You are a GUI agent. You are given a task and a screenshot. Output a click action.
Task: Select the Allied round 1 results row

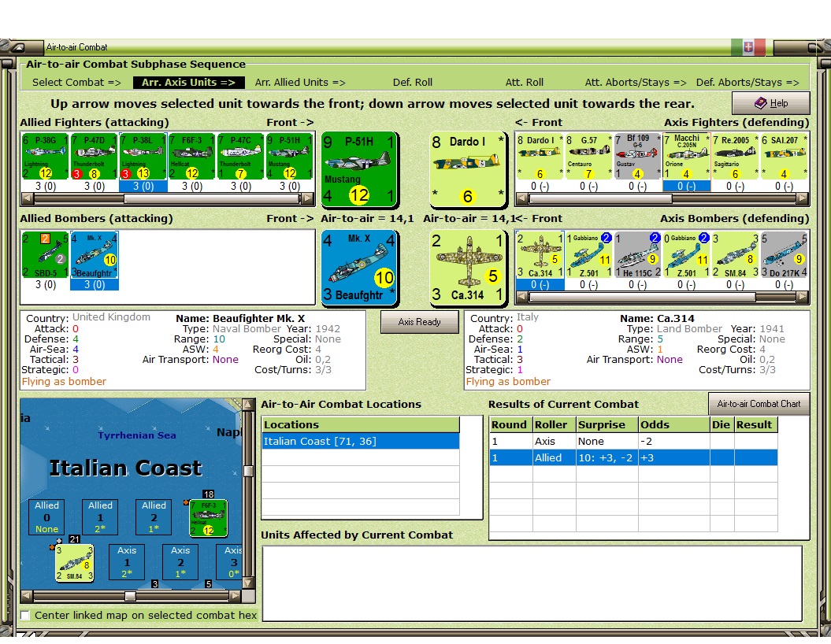633,457
